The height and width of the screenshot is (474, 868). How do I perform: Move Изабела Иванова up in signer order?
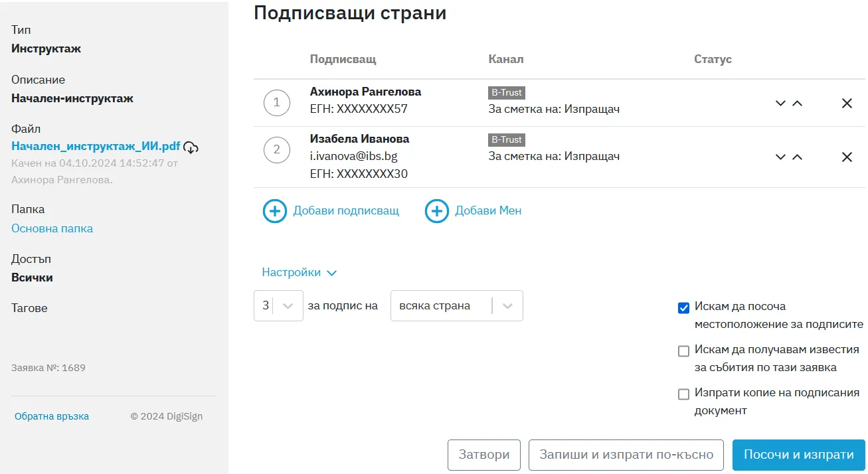(x=798, y=157)
